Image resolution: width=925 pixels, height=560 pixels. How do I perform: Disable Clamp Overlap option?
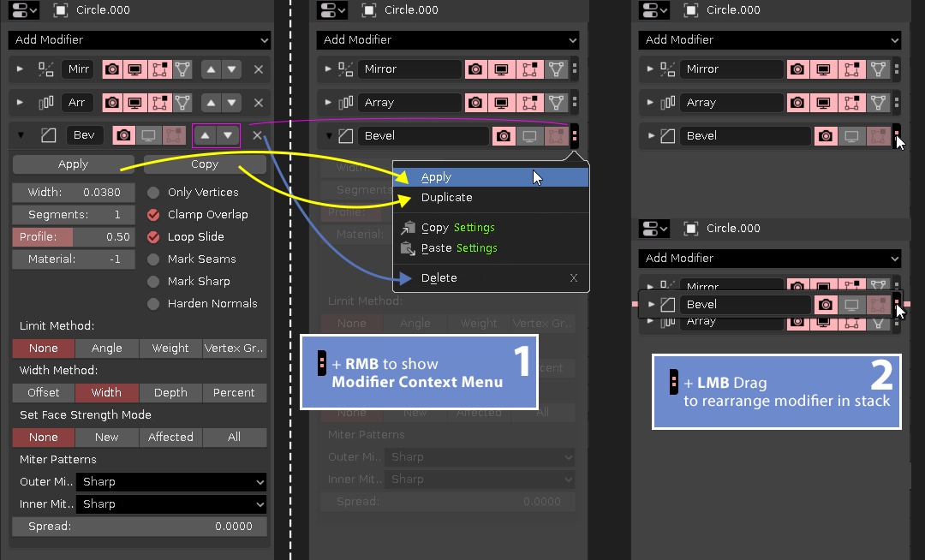(x=153, y=215)
